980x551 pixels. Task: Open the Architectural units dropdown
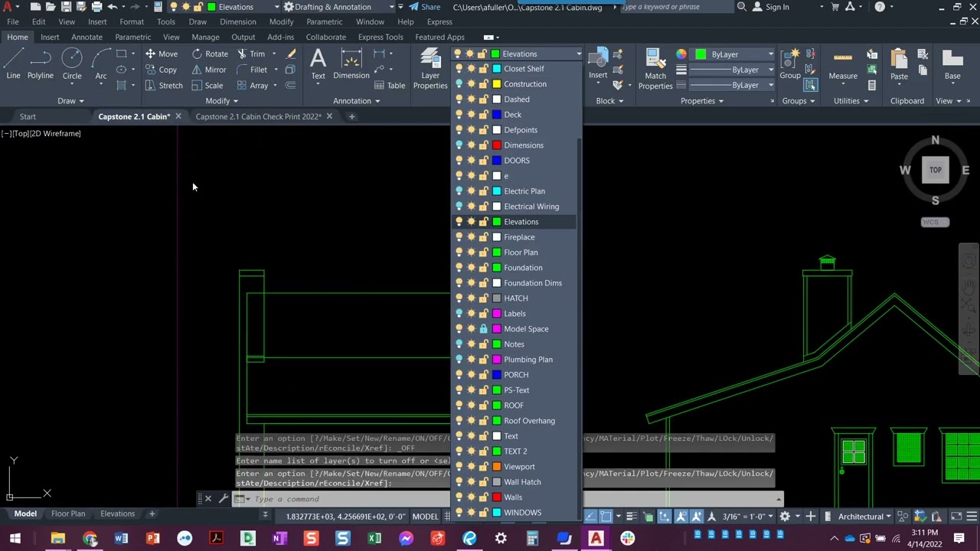865,517
